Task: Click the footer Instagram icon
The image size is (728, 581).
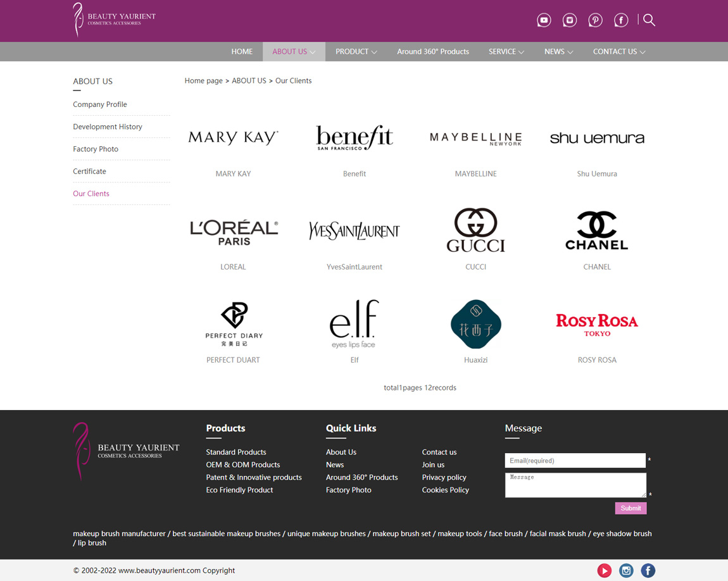Action: tap(626, 570)
